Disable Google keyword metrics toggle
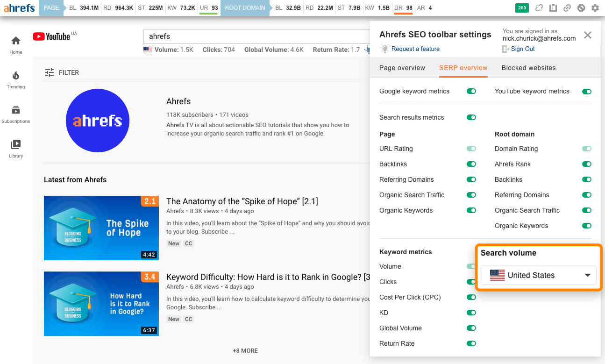605x364 pixels. 471,92
